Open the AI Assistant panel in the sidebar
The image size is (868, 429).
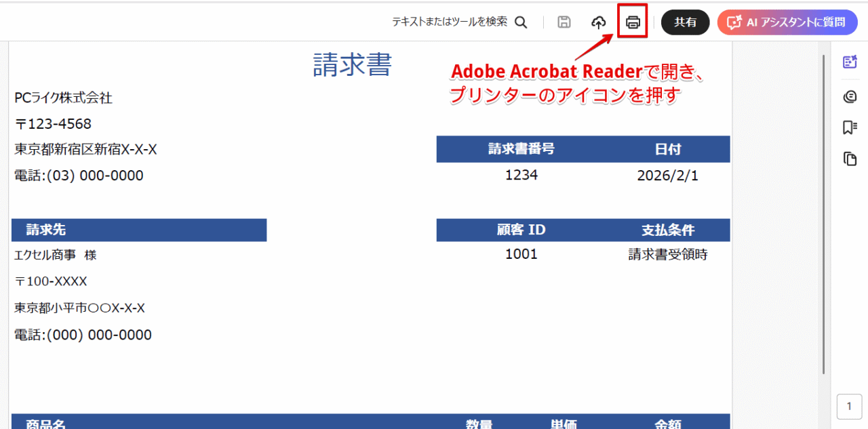[x=850, y=61]
